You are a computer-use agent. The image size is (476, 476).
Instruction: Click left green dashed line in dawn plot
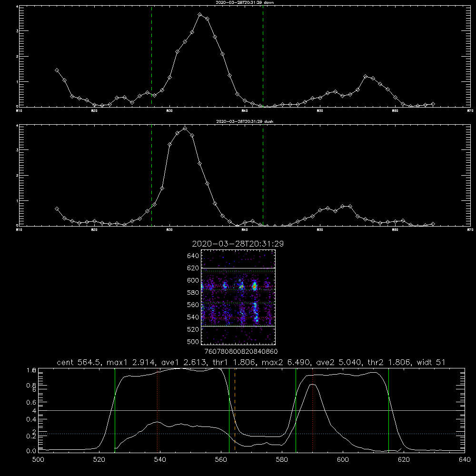(151, 56)
